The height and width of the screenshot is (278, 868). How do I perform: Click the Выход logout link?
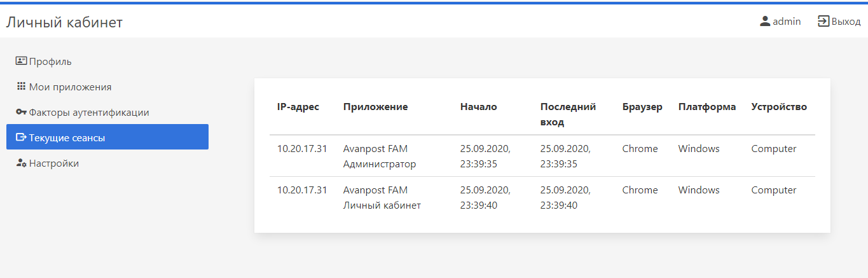click(846, 22)
